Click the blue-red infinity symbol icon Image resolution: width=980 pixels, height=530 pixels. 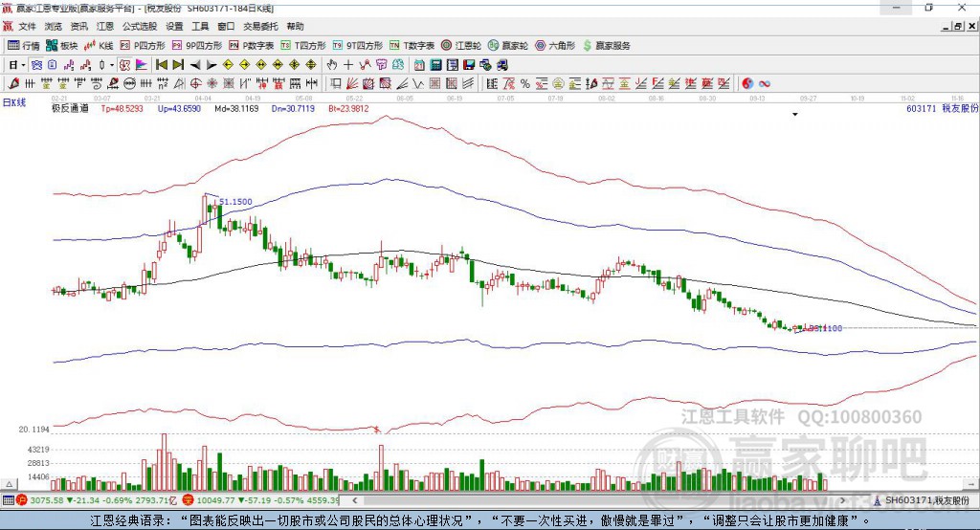pyautogui.click(x=765, y=83)
